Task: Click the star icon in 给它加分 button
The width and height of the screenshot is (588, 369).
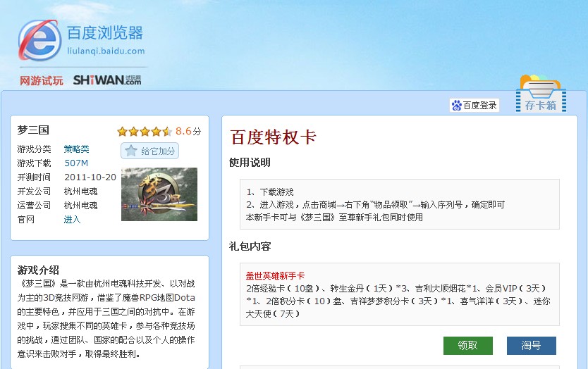Action: coord(131,151)
